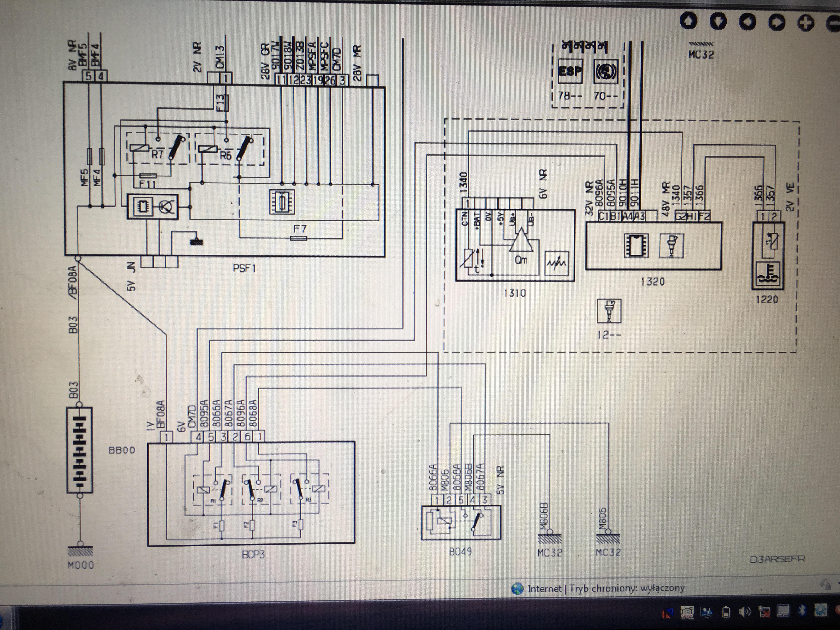
Task: Click the ESP function symbol
Action: [570, 71]
